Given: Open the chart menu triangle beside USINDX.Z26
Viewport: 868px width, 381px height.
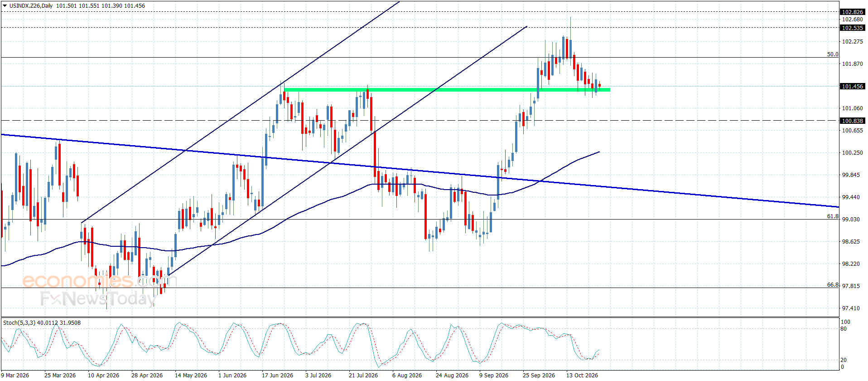Looking at the screenshot, I should (x=5, y=6).
